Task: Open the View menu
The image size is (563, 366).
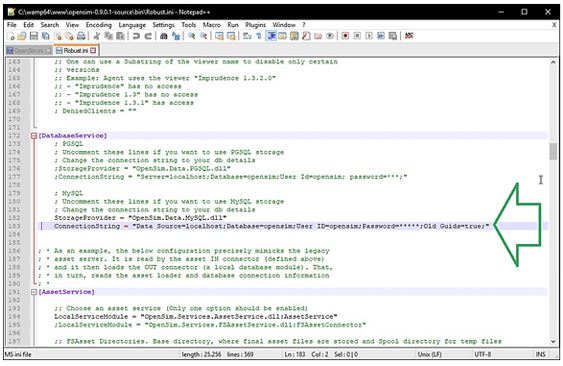Action: (x=72, y=25)
